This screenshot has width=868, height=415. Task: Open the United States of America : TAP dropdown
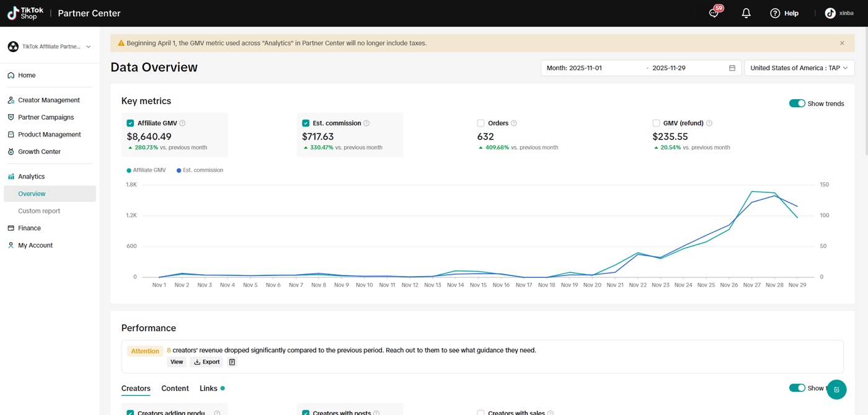pyautogui.click(x=799, y=68)
